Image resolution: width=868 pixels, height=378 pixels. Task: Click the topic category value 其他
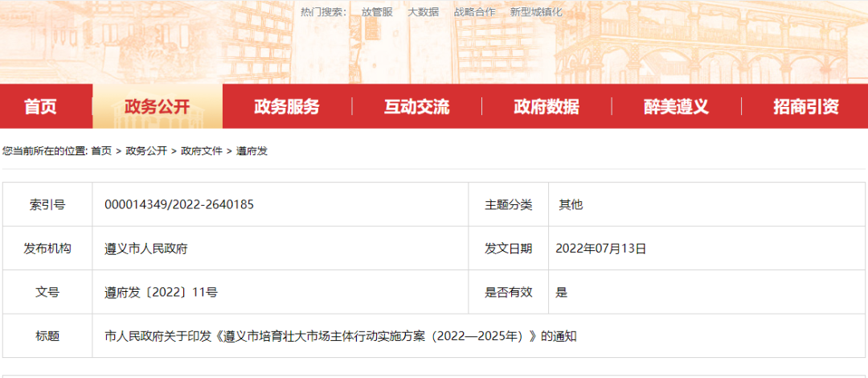pos(571,205)
